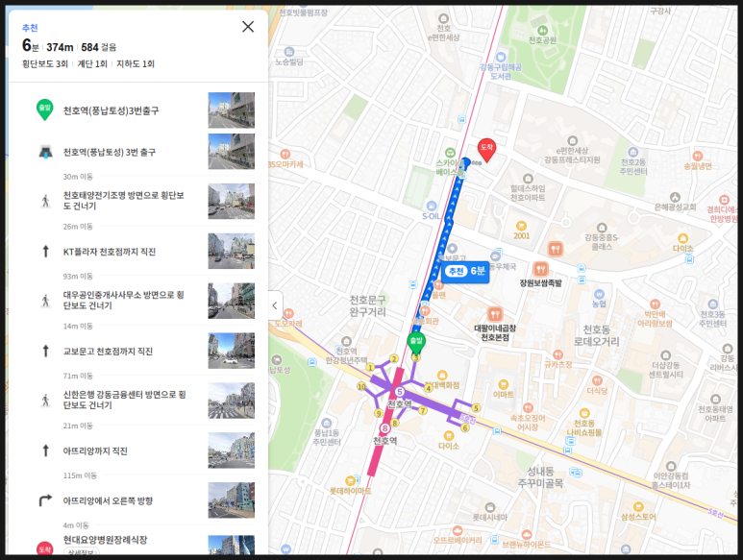
Task: Open thumbnail for 아뜨리앙까지 직진 step
Action: click(x=232, y=450)
